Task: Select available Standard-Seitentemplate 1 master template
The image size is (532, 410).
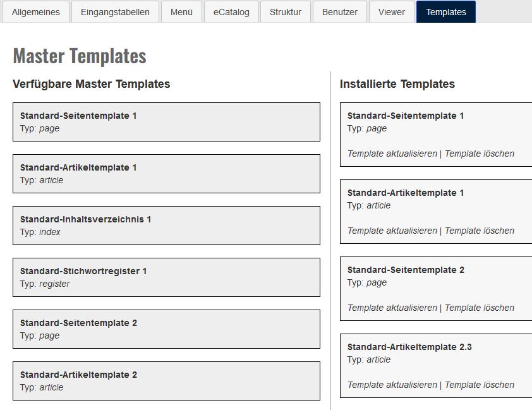Action: click(166, 122)
